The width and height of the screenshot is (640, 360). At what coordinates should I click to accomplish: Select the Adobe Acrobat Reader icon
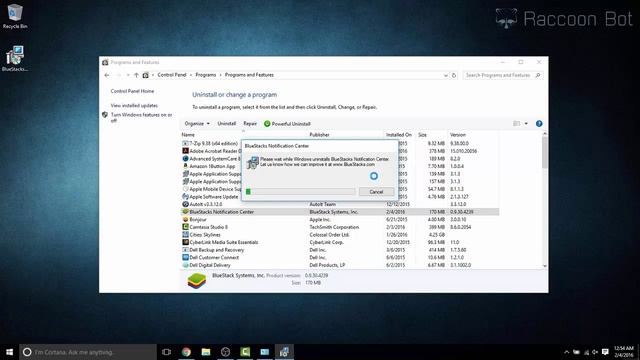click(185, 151)
